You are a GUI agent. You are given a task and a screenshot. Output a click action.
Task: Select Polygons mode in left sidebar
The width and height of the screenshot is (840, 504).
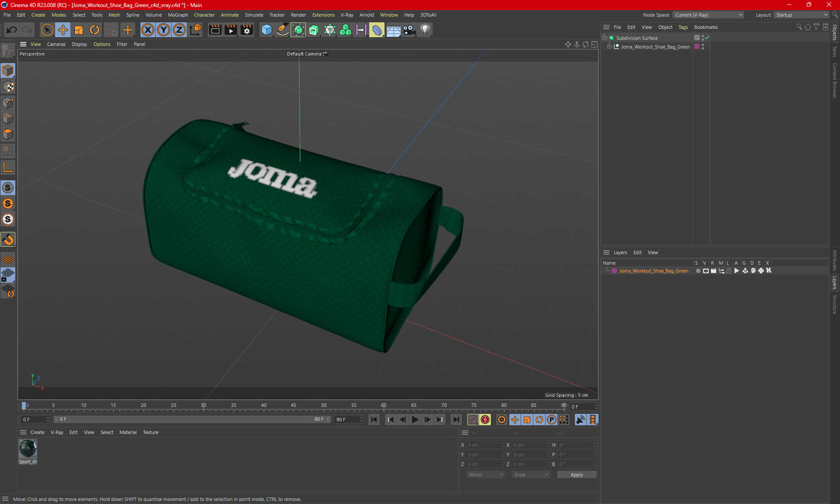[x=8, y=134]
